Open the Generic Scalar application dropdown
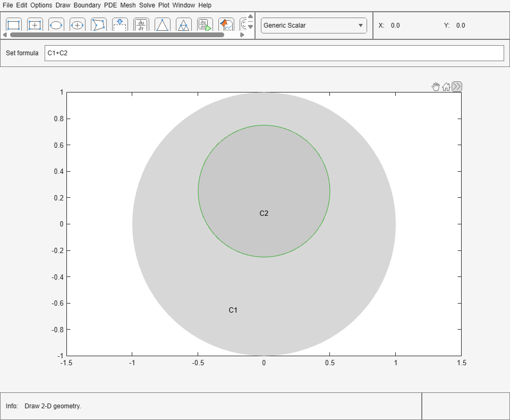Screen dimensions: 510x420 (313, 25)
